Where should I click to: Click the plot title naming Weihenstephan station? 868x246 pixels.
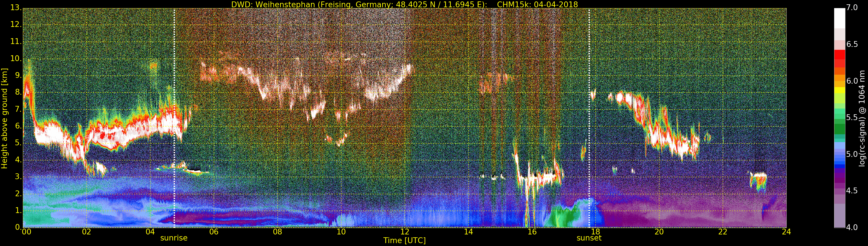tap(404, 4)
